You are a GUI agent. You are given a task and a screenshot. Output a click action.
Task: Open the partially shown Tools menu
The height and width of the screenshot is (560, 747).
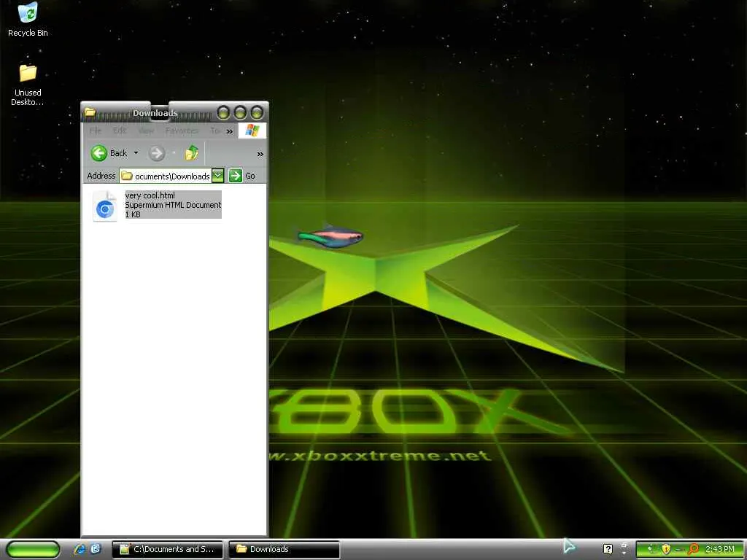215,131
